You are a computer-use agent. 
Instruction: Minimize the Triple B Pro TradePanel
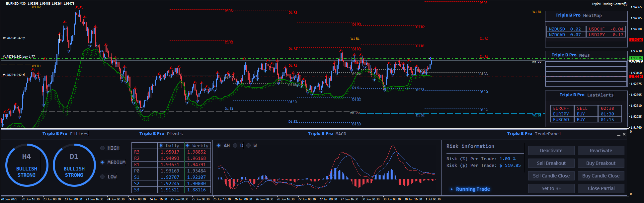coord(618,135)
